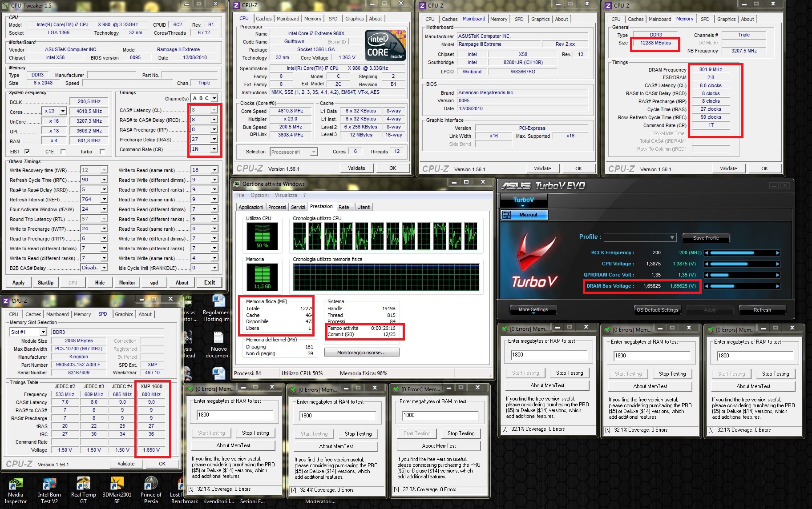This screenshot has width=812, height=509.
Task: Click Gestione attività Windows title bar icon
Action: [x=236, y=184]
